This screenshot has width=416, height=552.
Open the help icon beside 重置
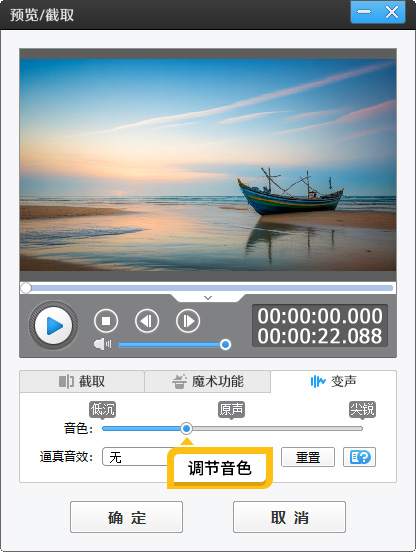point(359,457)
